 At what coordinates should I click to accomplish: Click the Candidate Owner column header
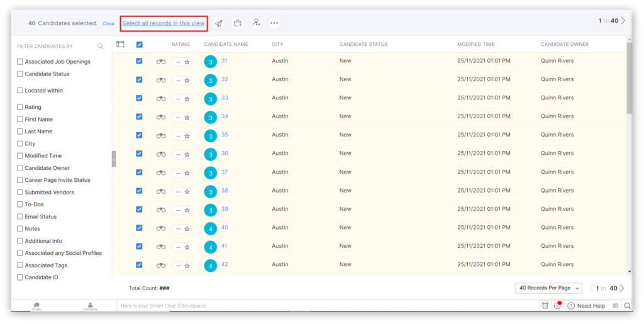(565, 45)
